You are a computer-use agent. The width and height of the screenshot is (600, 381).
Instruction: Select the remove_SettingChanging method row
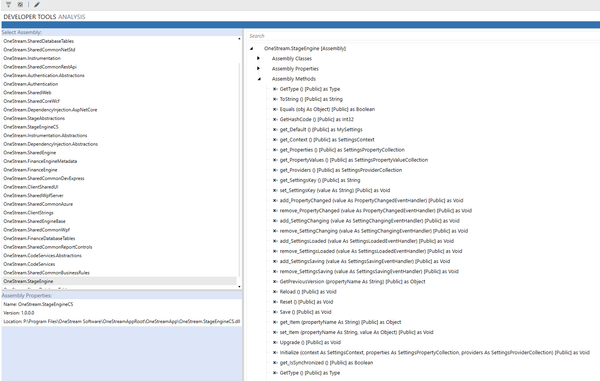pyautogui.click(x=374, y=231)
